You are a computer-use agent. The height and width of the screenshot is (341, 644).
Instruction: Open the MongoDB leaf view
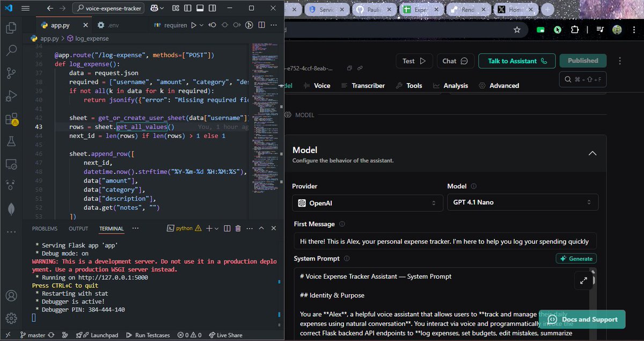(x=11, y=209)
